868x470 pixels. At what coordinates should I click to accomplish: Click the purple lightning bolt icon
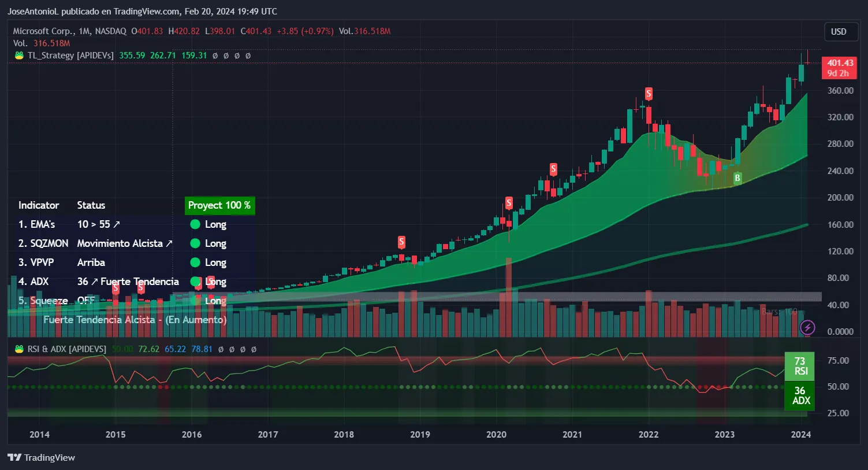(x=807, y=328)
